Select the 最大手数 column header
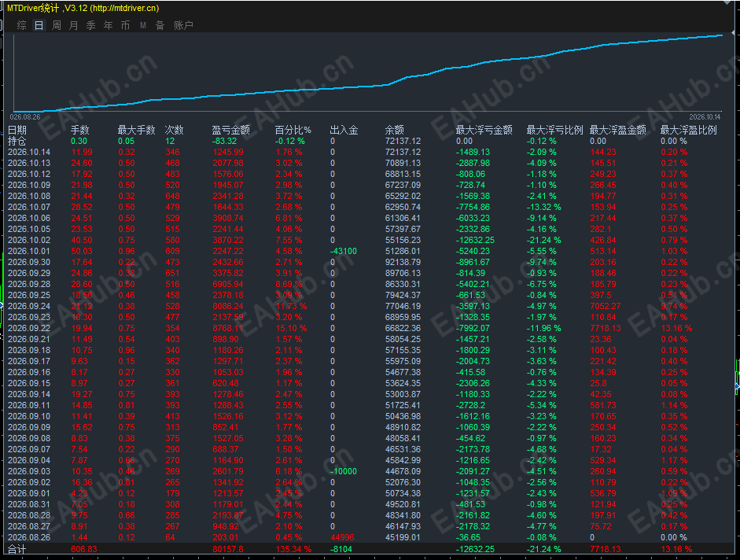This screenshot has height=560, width=740. [x=136, y=130]
